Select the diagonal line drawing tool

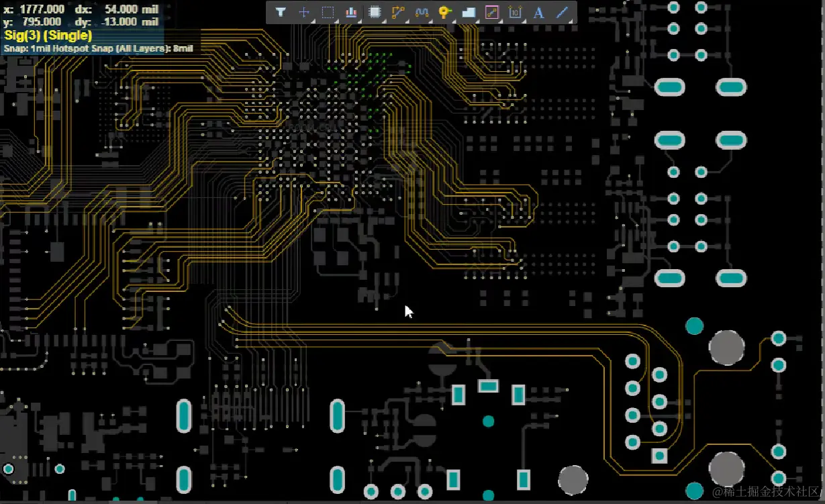[563, 12]
